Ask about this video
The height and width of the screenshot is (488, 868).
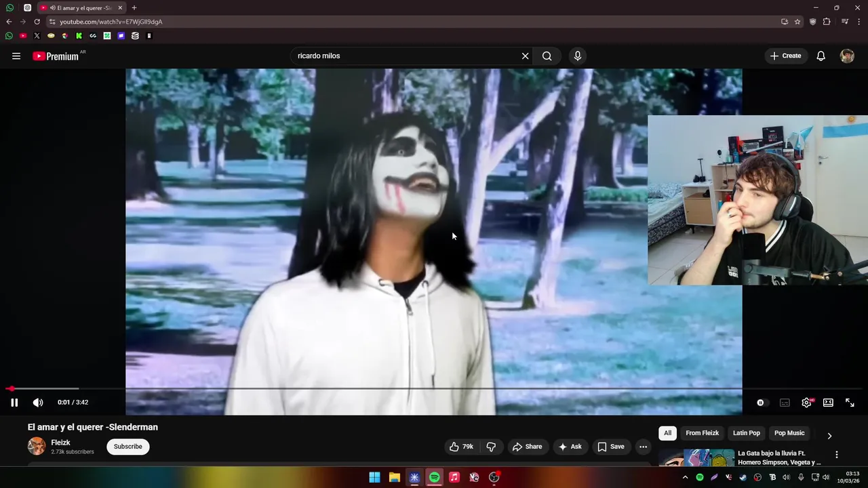coord(570,447)
